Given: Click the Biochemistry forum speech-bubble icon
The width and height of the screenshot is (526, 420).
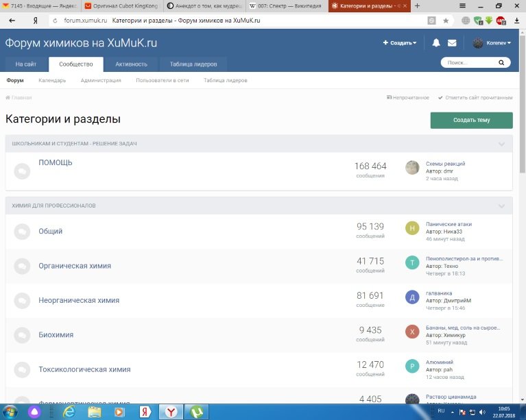Looking at the screenshot, I should tap(22, 335).
